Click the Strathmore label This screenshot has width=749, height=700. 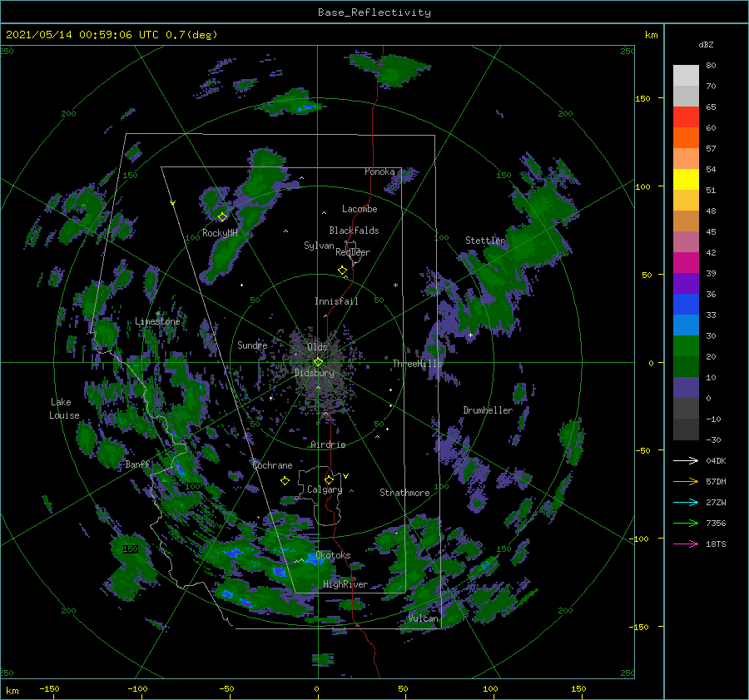click(x=404, y=493)
